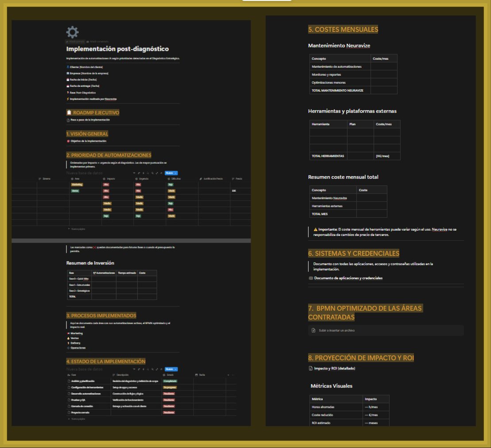Click the 'Impacto y ROI (detallado)' page icon
The image size is (491, 448).
[311, 368]
